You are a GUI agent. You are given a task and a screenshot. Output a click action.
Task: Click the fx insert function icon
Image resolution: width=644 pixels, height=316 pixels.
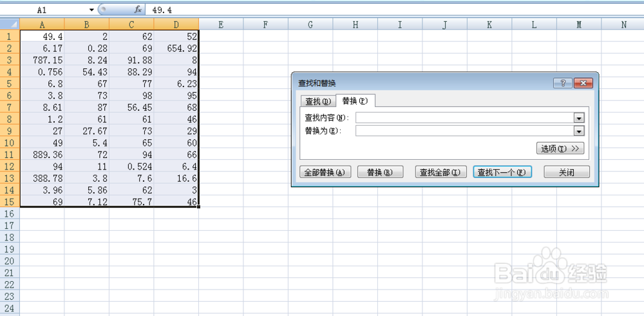tap(138, 10)
